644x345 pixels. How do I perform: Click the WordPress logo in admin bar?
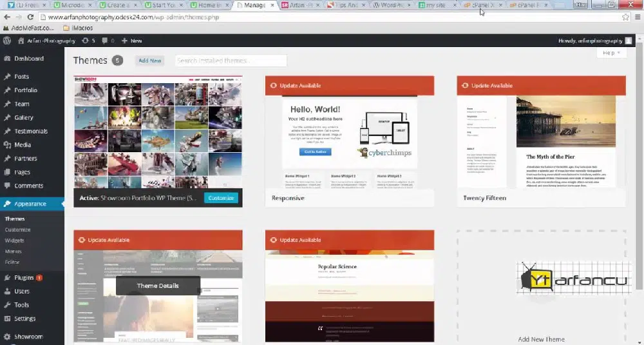coord(7,41)
